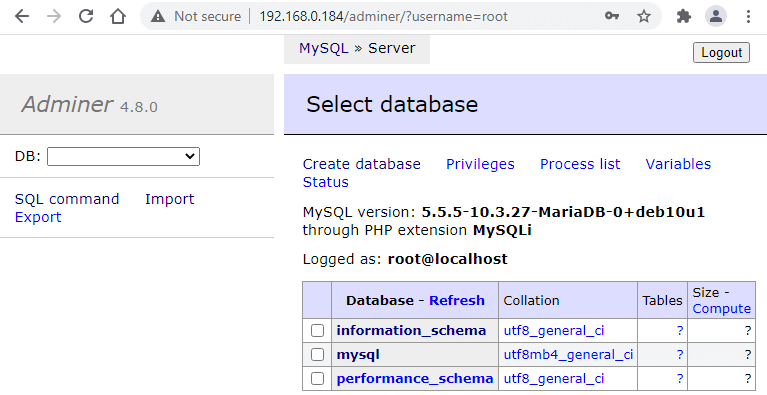The height and width of the screenshot is (395, 767).
Task: Open the SQL command link
Action: click(x=67, y=199)
